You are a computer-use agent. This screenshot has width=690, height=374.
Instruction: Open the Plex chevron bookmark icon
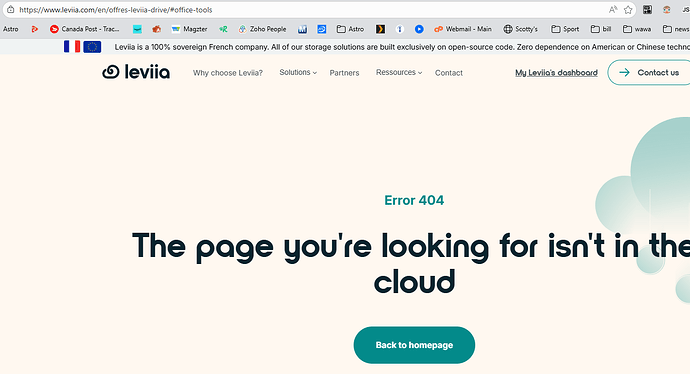click(380, 29)
